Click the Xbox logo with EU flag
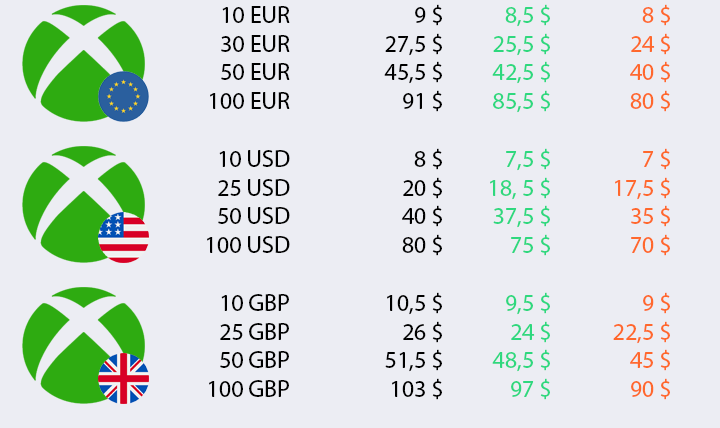The height and width of the screenshot is (428, 720). coord(84,63)
